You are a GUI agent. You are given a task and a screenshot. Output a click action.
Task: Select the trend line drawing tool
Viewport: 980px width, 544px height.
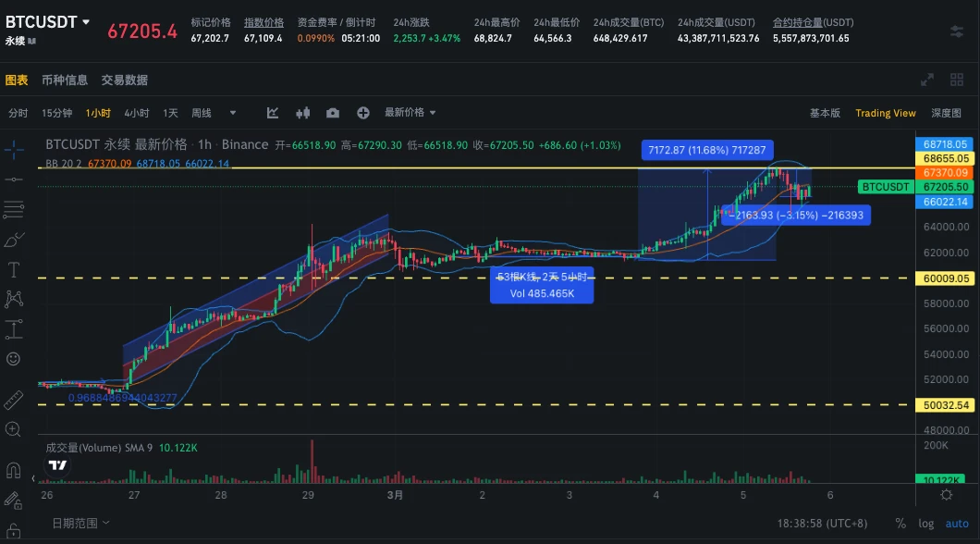pos(13,179)
